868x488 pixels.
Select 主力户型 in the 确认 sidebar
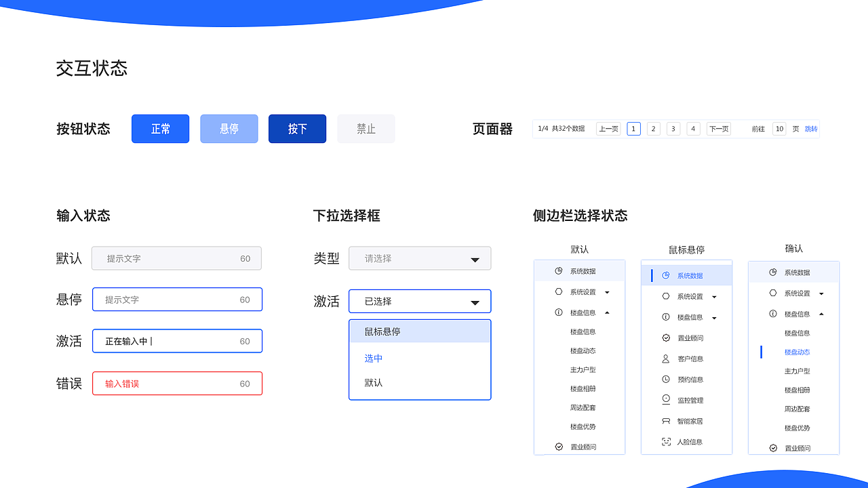(x=797, y=371)
